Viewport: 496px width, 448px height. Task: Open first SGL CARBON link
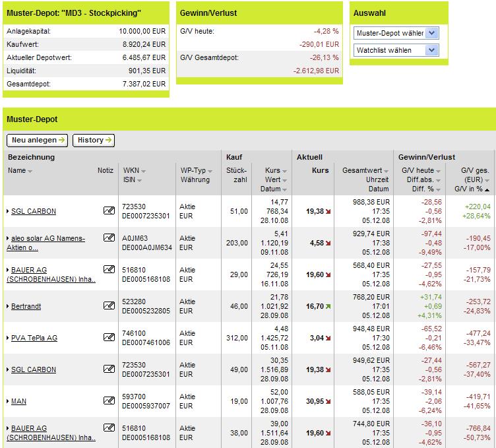[34, 211]
